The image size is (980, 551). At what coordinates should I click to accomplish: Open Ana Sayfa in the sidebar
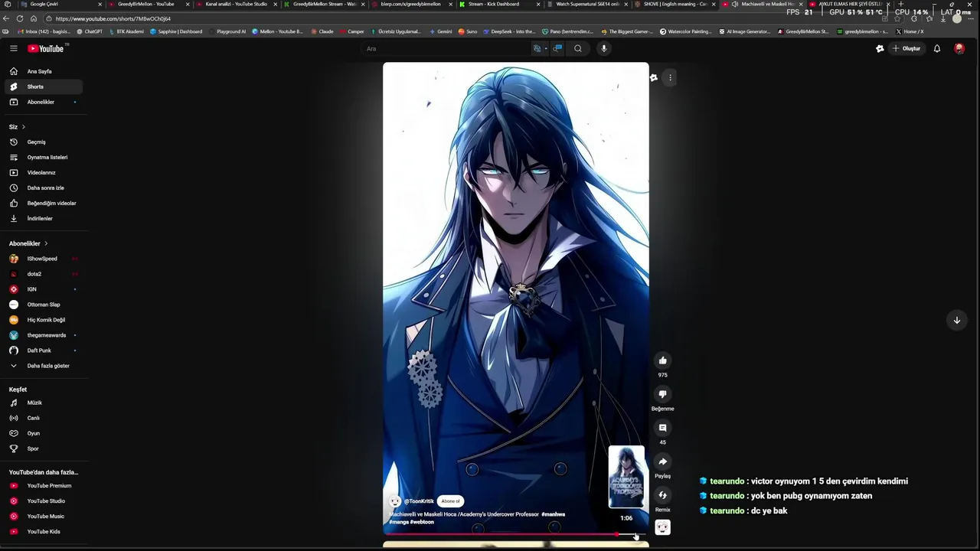[x=41, y=71]
